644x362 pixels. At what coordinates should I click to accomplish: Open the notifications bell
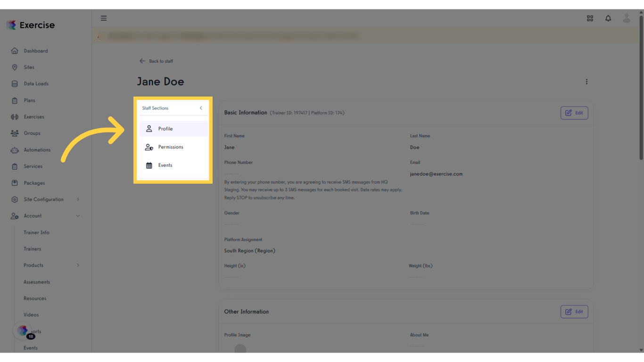[608, 18]
